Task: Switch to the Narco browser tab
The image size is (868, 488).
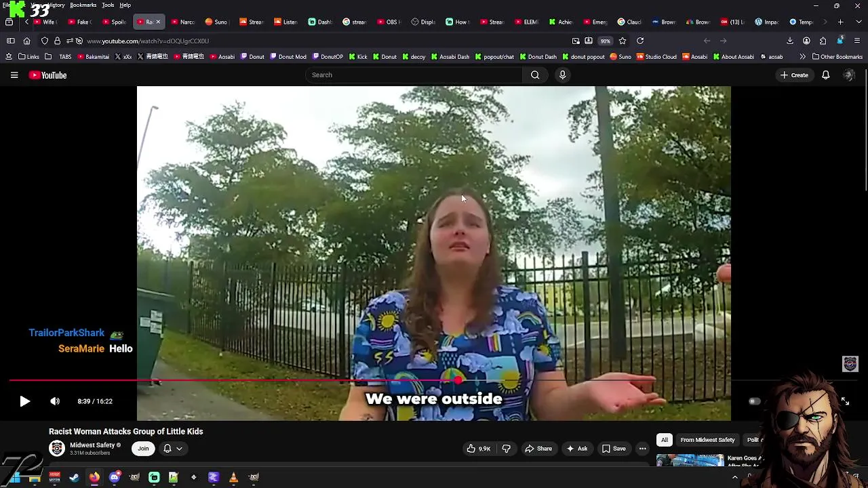Action: 182,22
